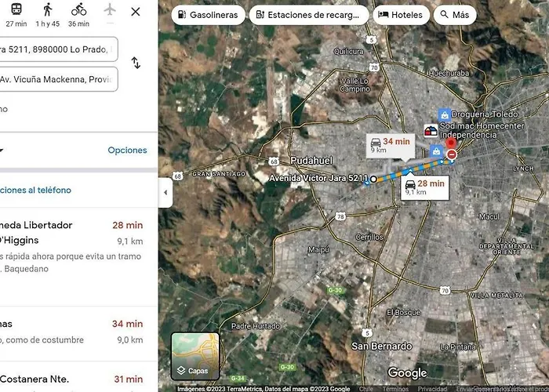
Task: Swap origin and destination
Action: 136,63
